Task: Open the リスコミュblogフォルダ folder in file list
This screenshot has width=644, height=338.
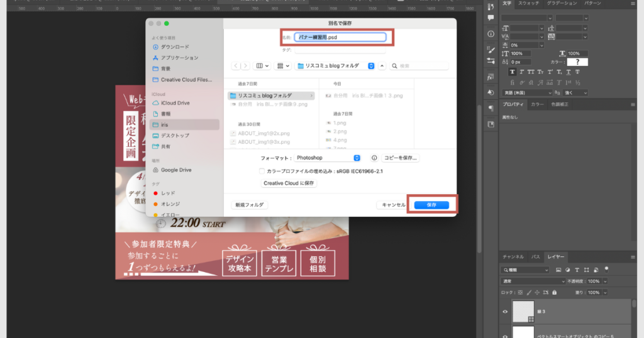Action: pyautogui.click(x=271, y=95)
